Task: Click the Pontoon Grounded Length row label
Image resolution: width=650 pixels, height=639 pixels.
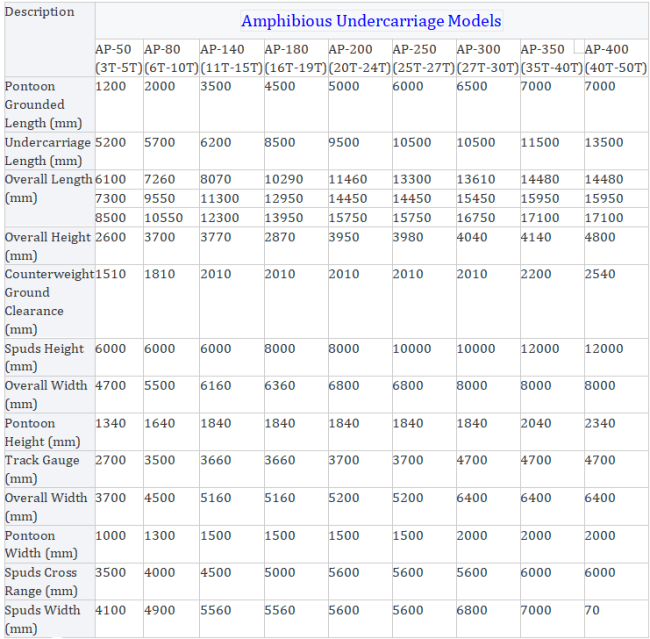Action: click(43, 104)
